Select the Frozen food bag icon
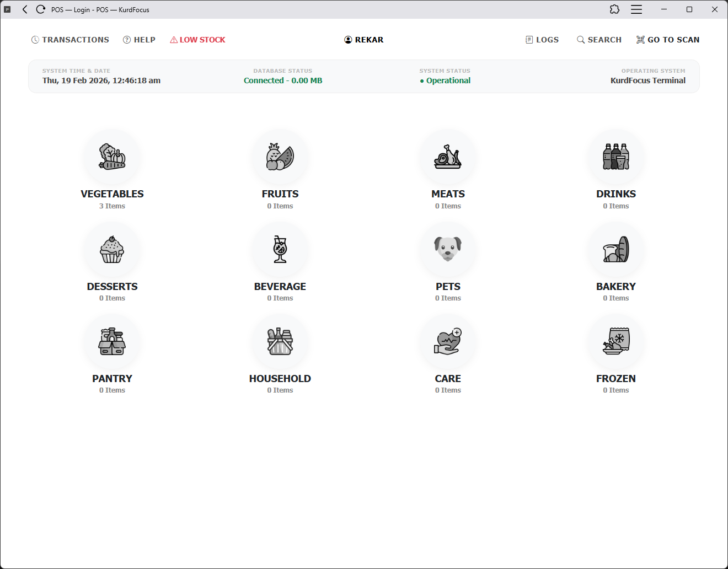Viewport: 728px width, 569px height. click(x=616, y=342)
